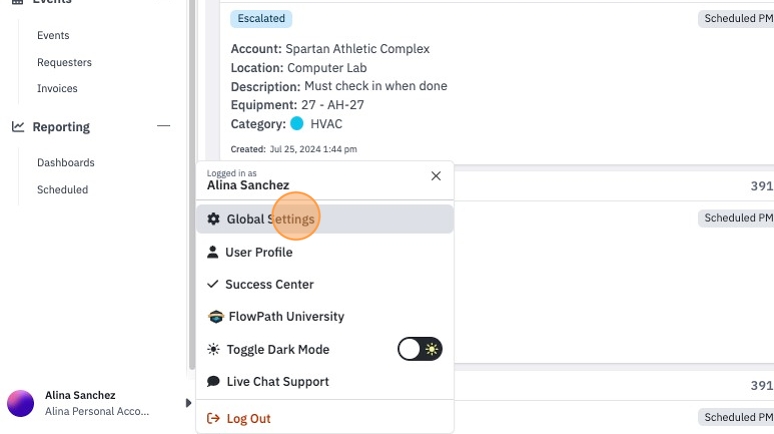Click the Log Out link
The height and width of the screenshot is (434, 774).
pyautogui.click(x=248, y=418)
